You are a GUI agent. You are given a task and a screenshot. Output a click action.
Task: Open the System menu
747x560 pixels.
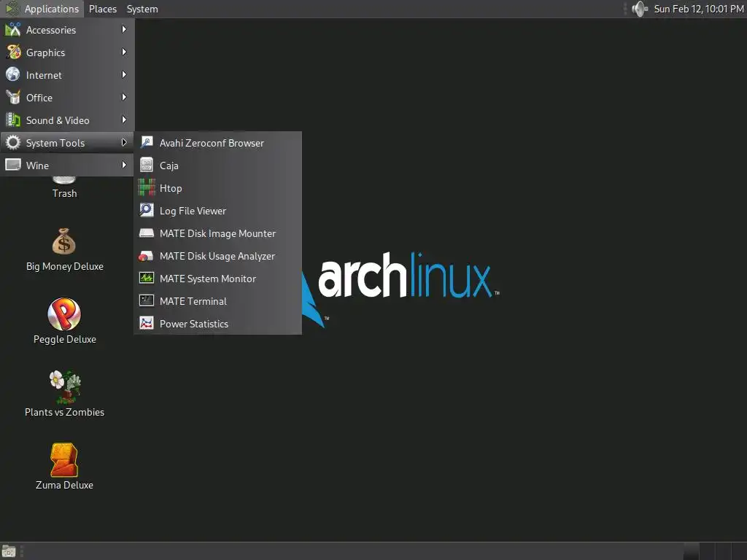[x=142, y=9]
